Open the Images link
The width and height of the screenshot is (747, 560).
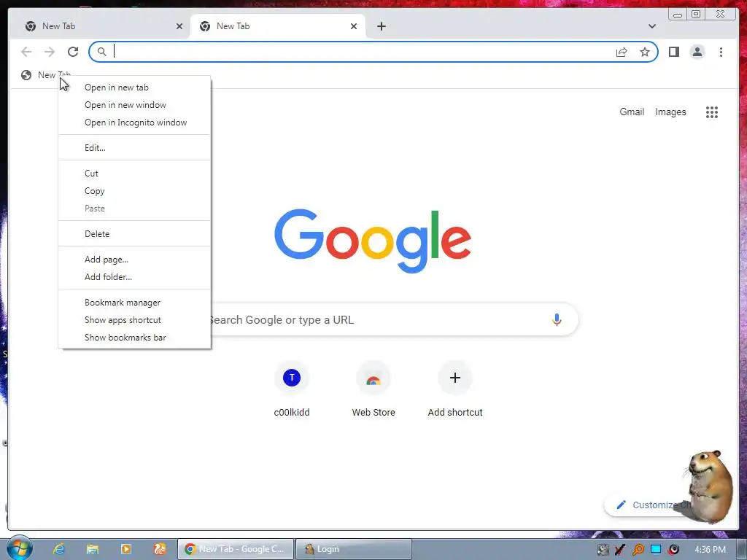tap(670, 112)
